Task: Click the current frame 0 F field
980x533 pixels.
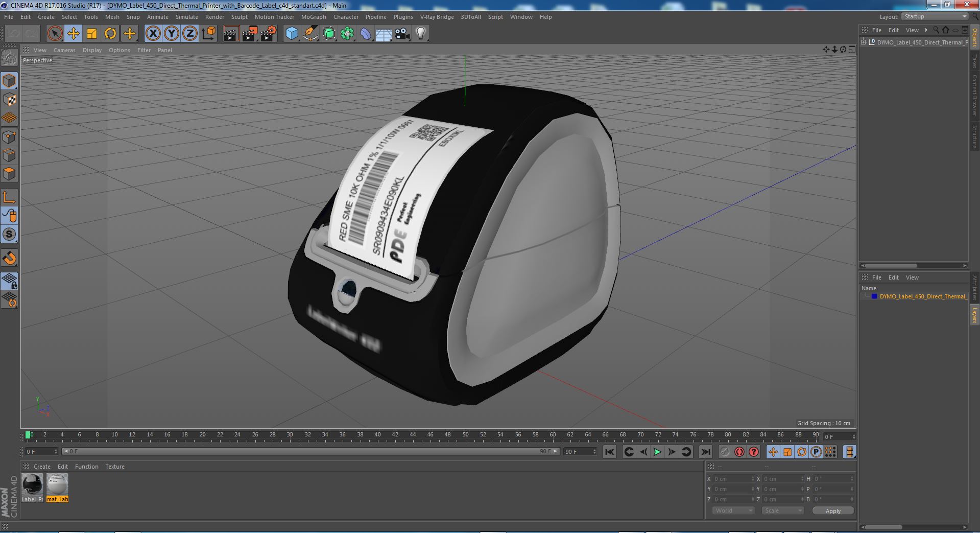Action: tap(41, 452)
